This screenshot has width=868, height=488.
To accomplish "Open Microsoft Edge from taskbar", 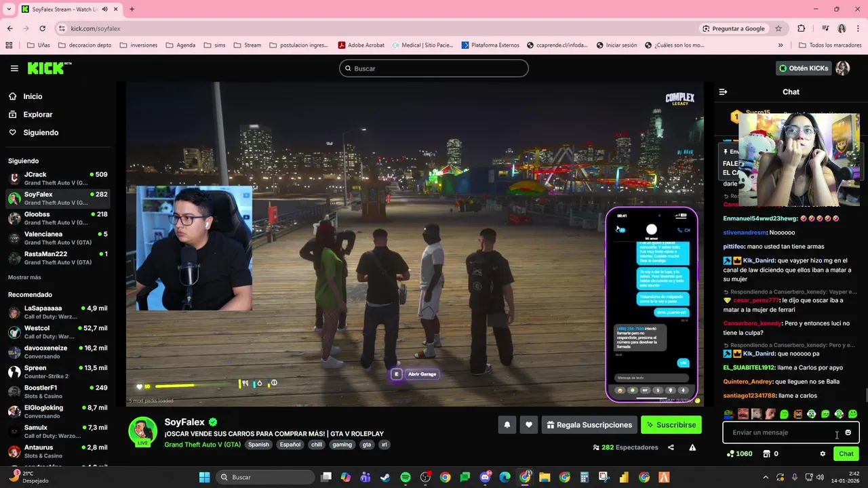I will click(x=505, y=477).
